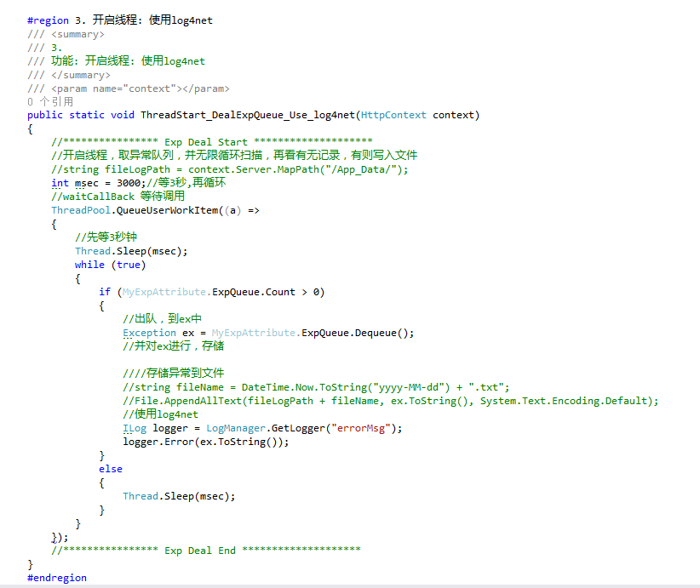Click the param name="context" doc comment
The height and width of the screenshot is (588, 700).
129,88
